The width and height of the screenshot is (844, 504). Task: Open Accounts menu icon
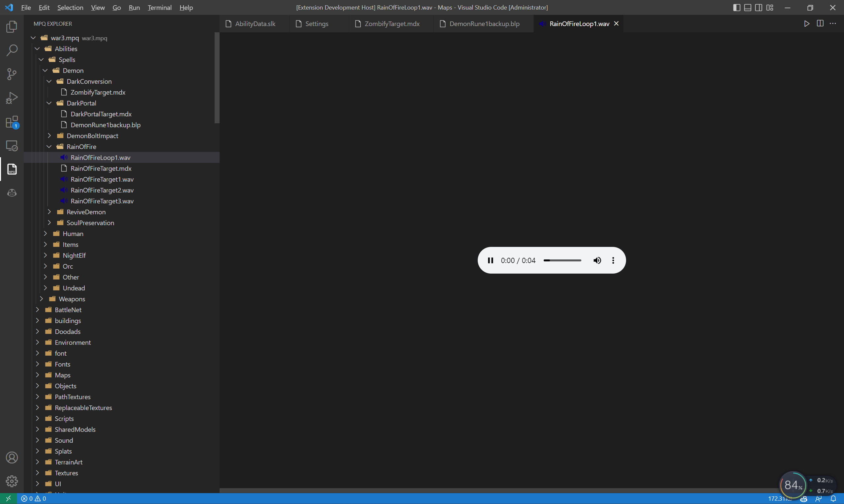[12, 458]
